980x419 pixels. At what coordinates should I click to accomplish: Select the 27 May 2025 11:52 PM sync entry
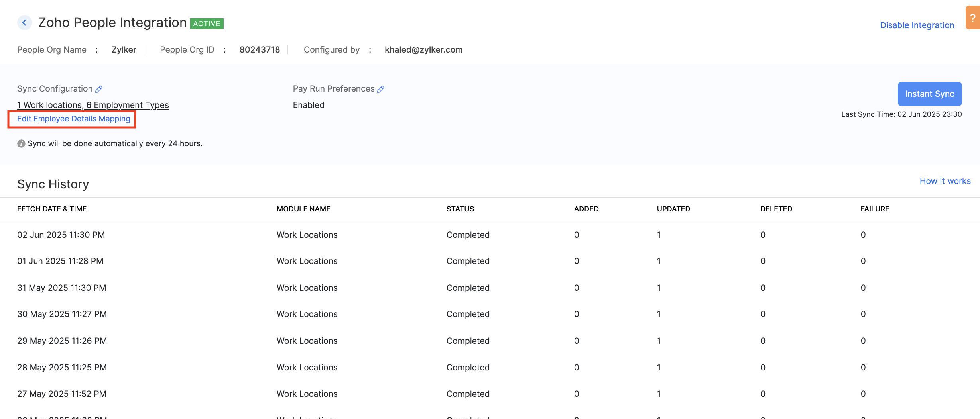[x=62, y=394]
